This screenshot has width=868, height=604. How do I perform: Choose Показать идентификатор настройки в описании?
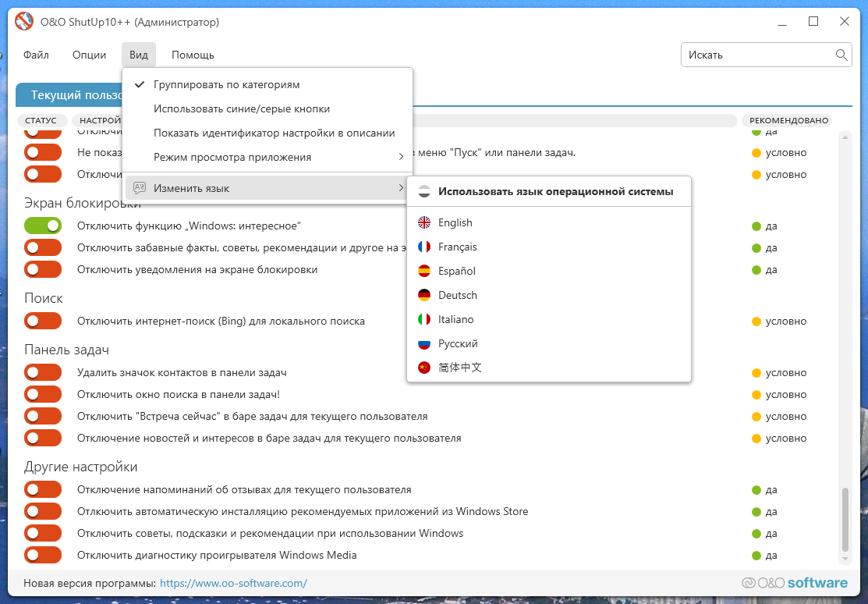[267, 133]
